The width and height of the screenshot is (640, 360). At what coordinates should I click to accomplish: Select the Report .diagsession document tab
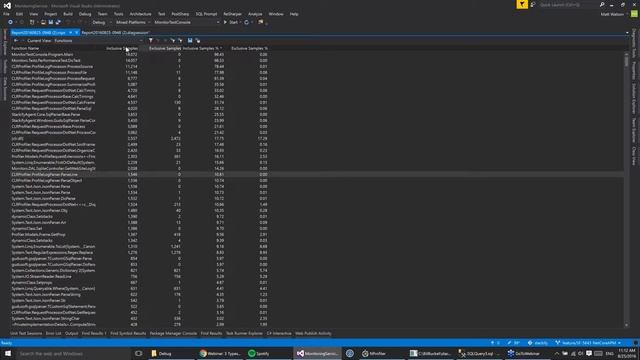116,32
